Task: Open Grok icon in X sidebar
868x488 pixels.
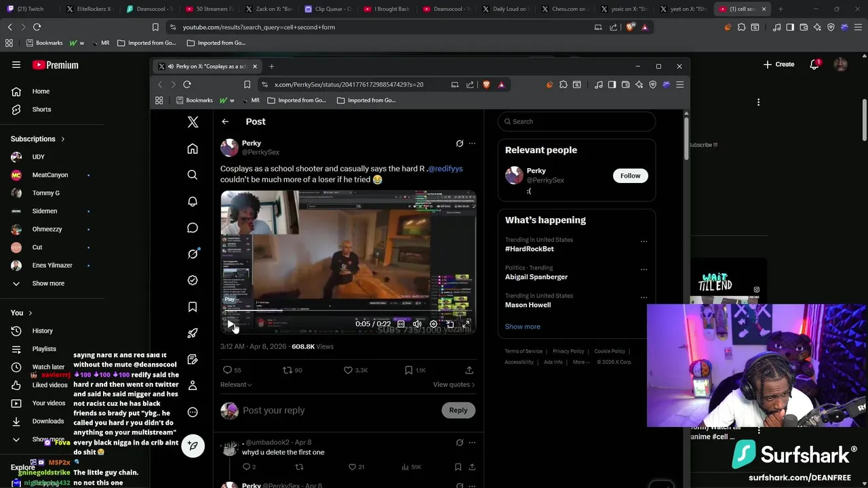Action: tap(193, 253)
